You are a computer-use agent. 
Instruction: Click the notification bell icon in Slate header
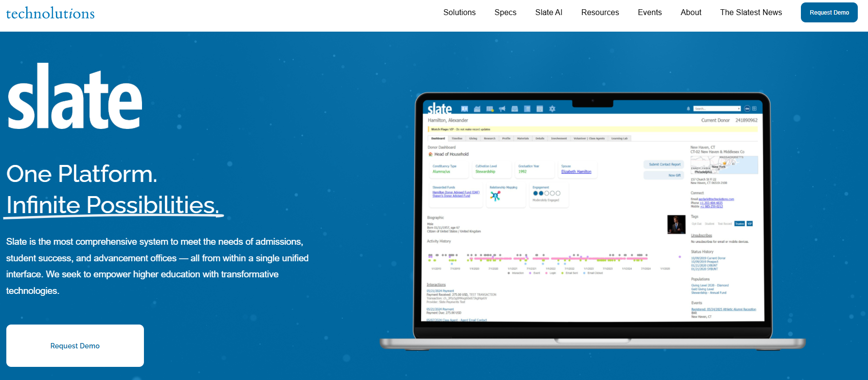(x=688, y=109)
